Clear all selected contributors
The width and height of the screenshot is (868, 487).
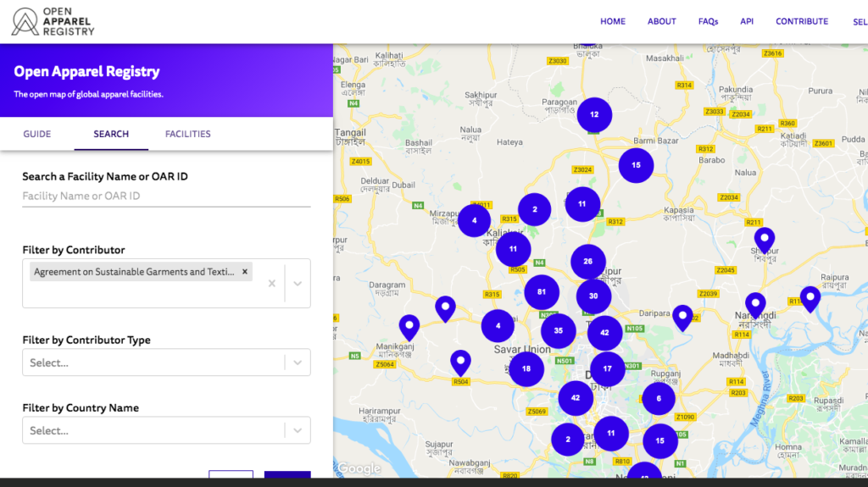click(272, 284)
